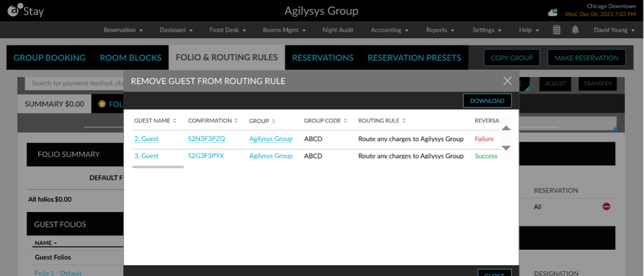Open the Rooms Mgmt menu

coord(284,30)
